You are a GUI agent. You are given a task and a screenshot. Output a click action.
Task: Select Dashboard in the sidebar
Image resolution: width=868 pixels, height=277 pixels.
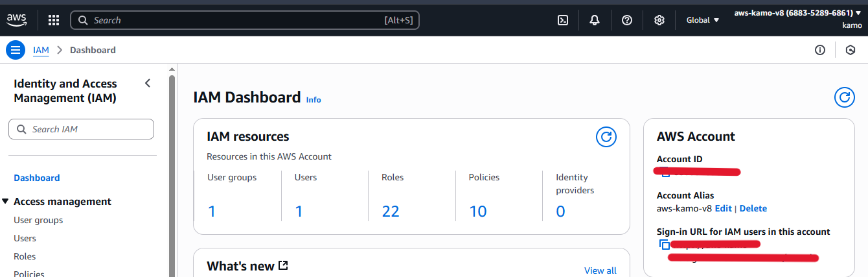(x=37, y=178)
